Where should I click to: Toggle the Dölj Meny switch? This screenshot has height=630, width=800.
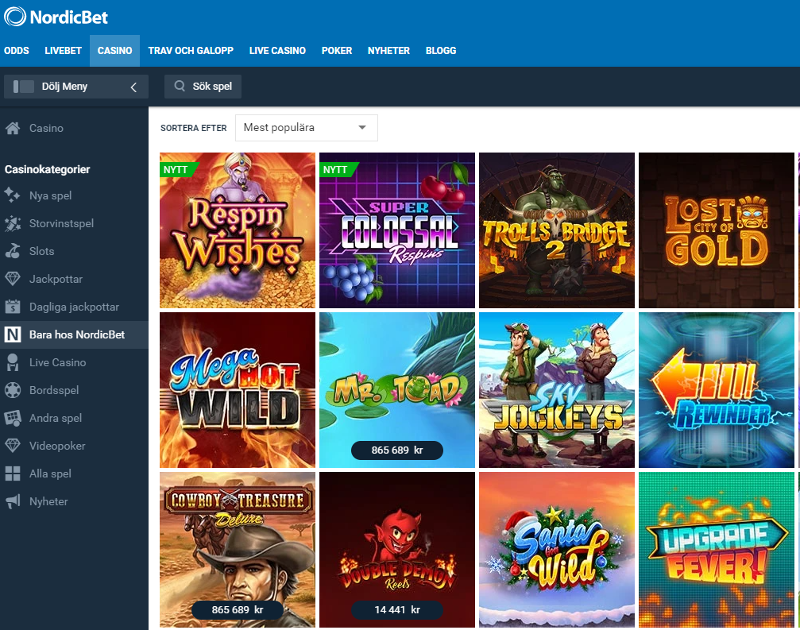click(x=23, y=86)
